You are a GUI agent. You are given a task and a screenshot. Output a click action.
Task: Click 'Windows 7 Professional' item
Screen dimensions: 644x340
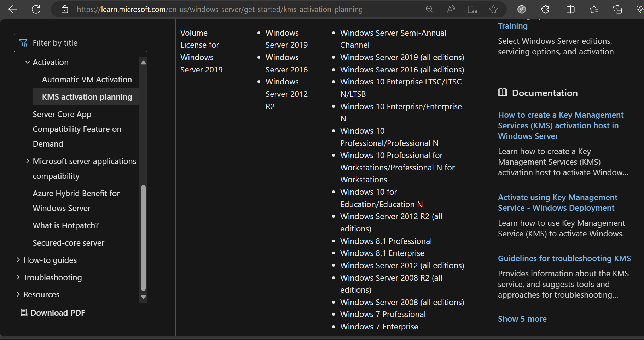383,314
